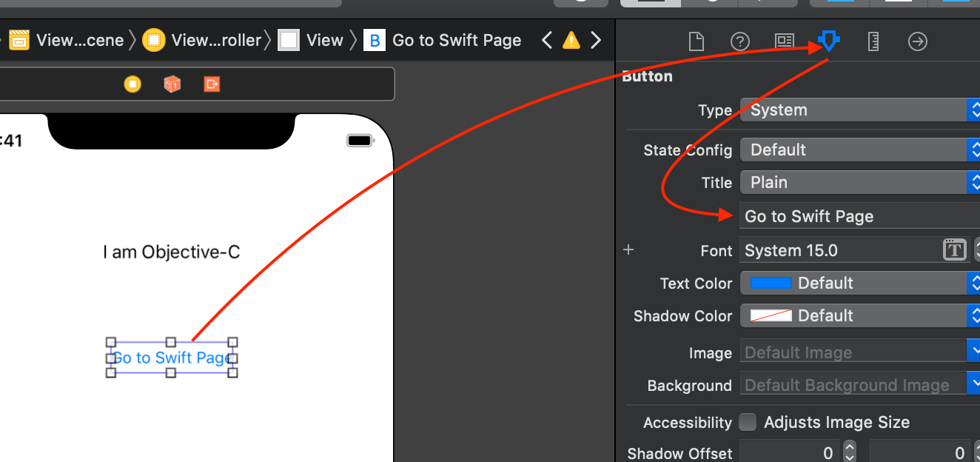Screen dimensions: 980x462
Task: Switch to the Size inspector ruler icon
Action: 873,41
